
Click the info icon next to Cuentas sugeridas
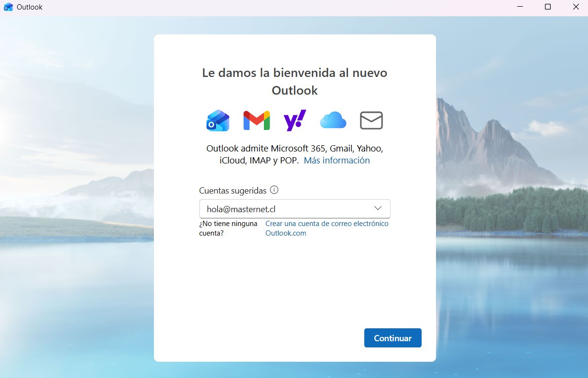click(274, 190)
